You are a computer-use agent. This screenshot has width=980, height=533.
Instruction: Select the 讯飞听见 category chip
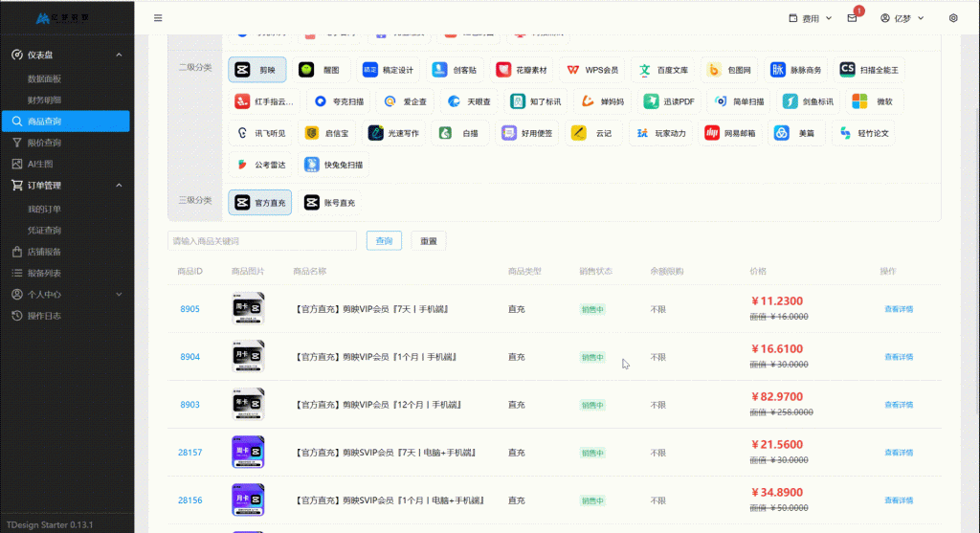click(x=260, y=133)
